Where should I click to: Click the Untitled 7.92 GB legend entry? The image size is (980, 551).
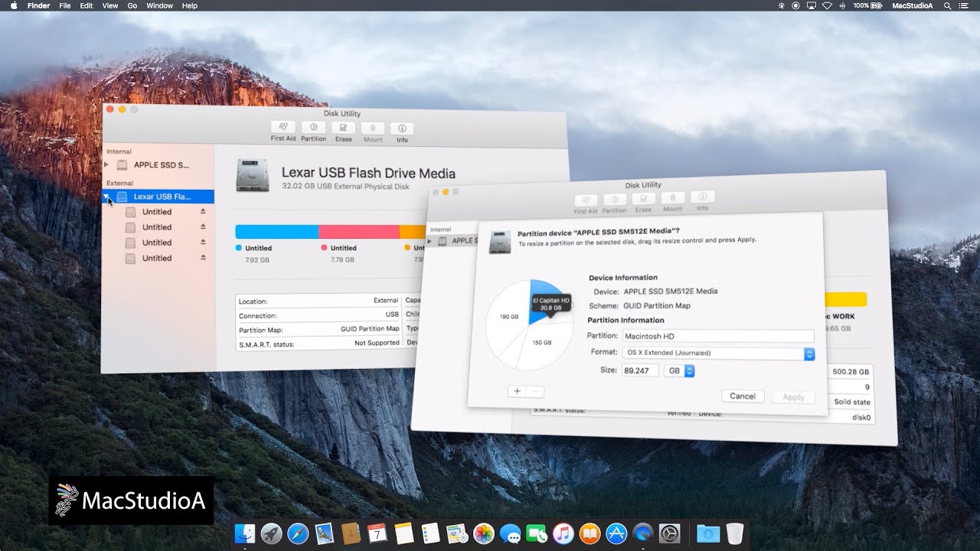tap(253, 253)
